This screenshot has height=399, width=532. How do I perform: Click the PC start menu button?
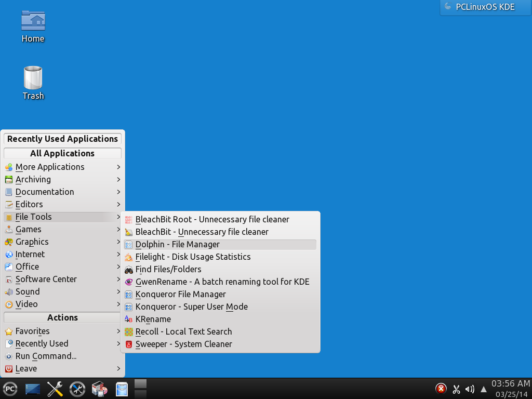pyautogui.click(x=10, y=389)
